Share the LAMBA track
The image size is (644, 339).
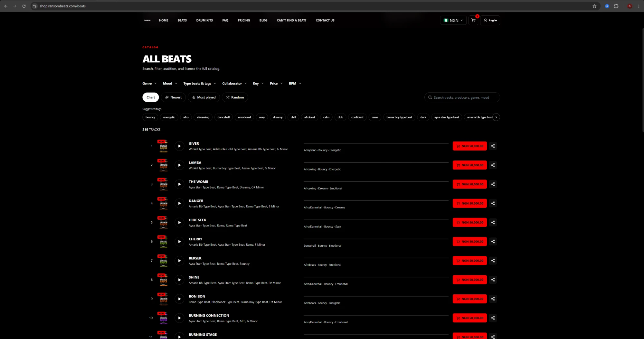tap(493, 165)
